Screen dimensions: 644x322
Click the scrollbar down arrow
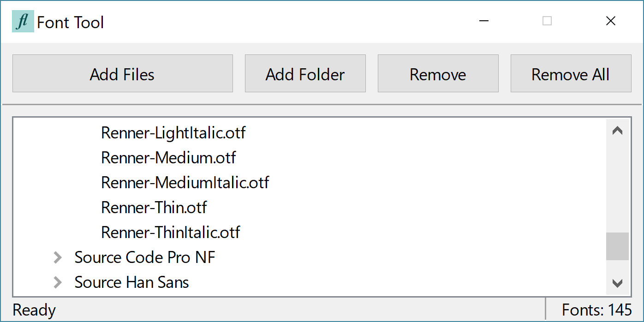(x=617, y=283)
